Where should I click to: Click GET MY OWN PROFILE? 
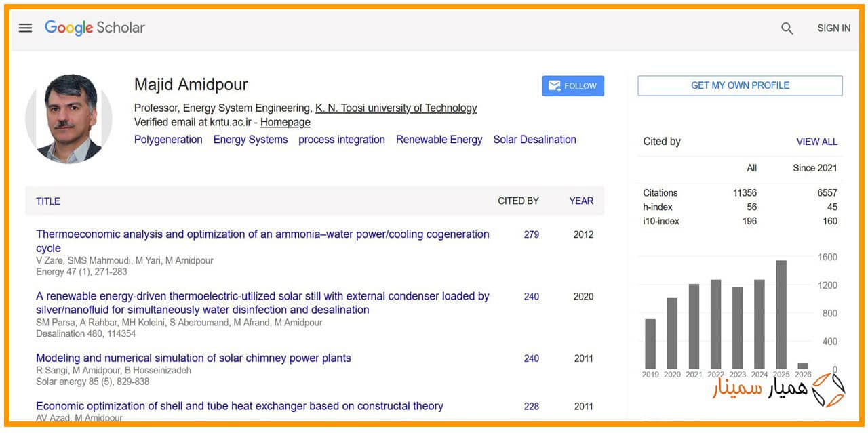(739, 85)
